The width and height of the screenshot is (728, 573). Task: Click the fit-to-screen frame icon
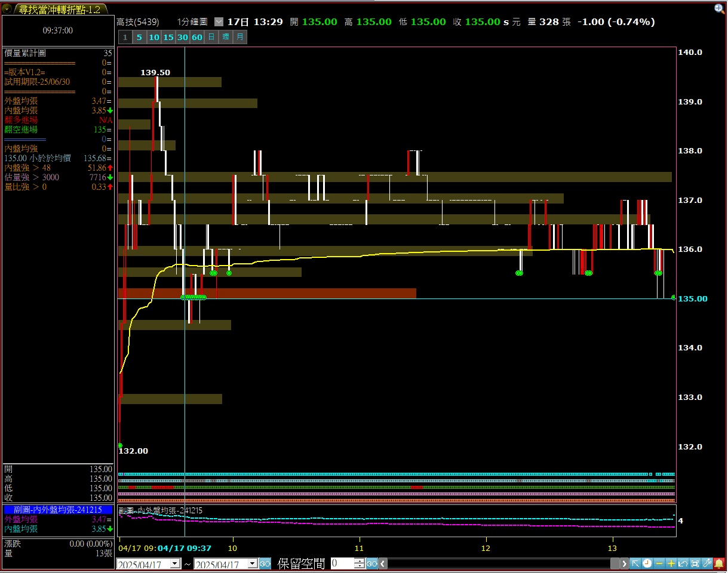[695, 563]
